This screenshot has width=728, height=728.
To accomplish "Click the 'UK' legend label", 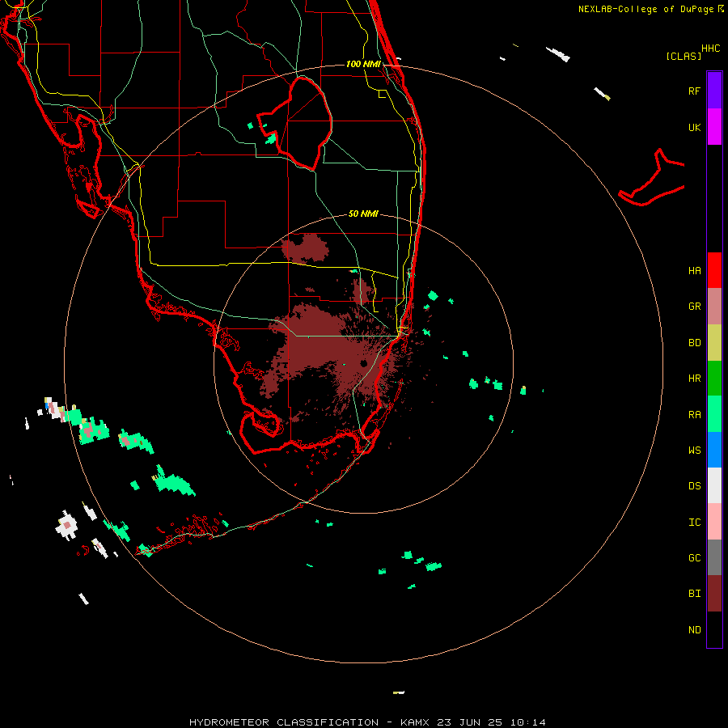I will (x=694, y=128).
